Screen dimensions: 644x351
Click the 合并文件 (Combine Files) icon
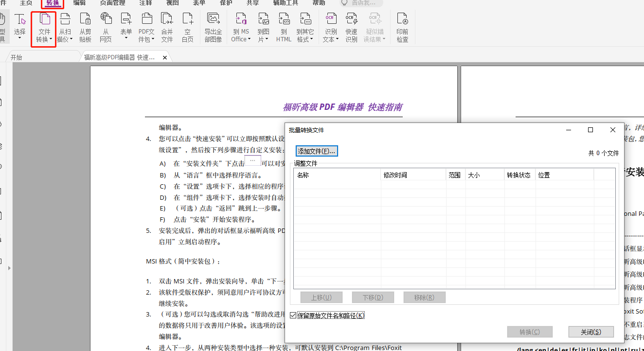click(167, 28)
